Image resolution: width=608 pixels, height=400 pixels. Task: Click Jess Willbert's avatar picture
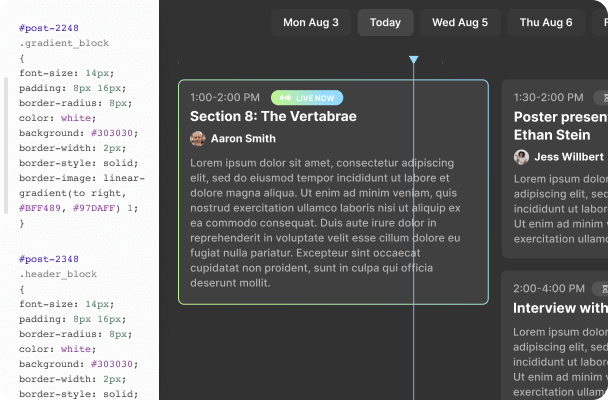tap(521, 157)
